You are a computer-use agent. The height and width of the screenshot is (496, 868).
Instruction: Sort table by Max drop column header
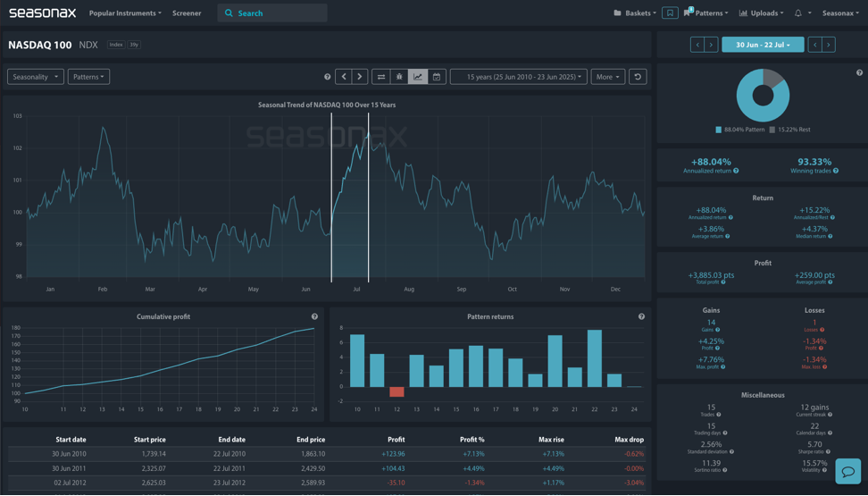(630, 440)
